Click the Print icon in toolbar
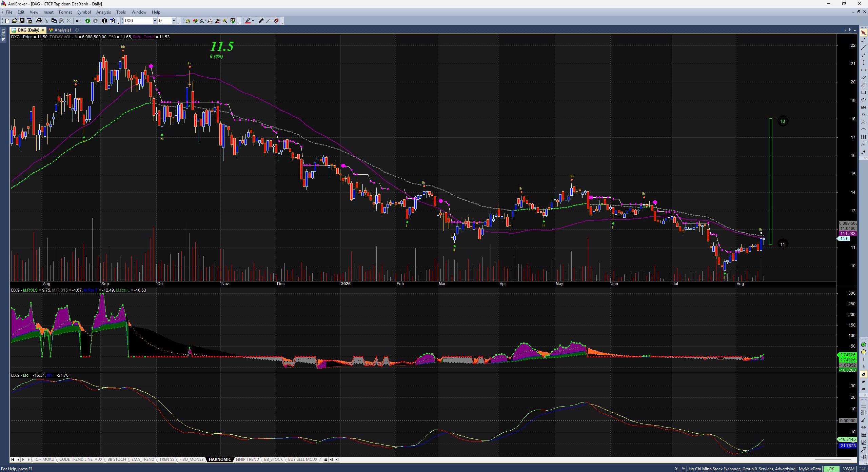 (x=39, y=21)
